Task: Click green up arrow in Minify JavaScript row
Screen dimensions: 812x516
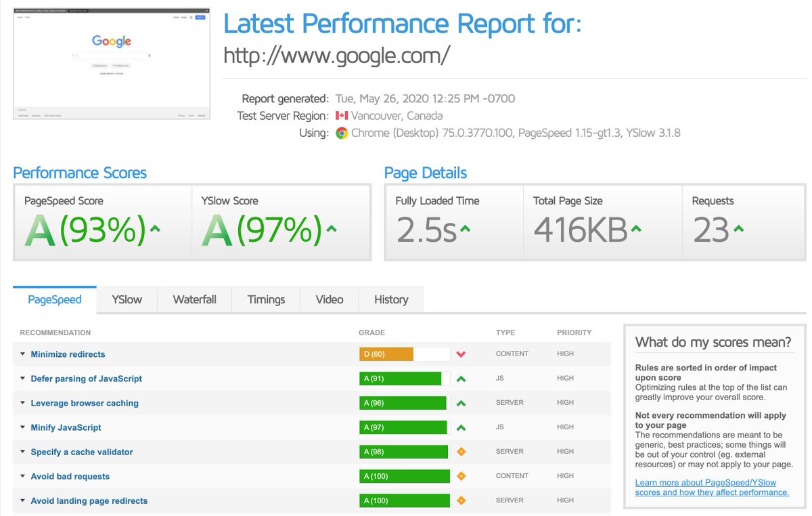Action: coord(461,427)
